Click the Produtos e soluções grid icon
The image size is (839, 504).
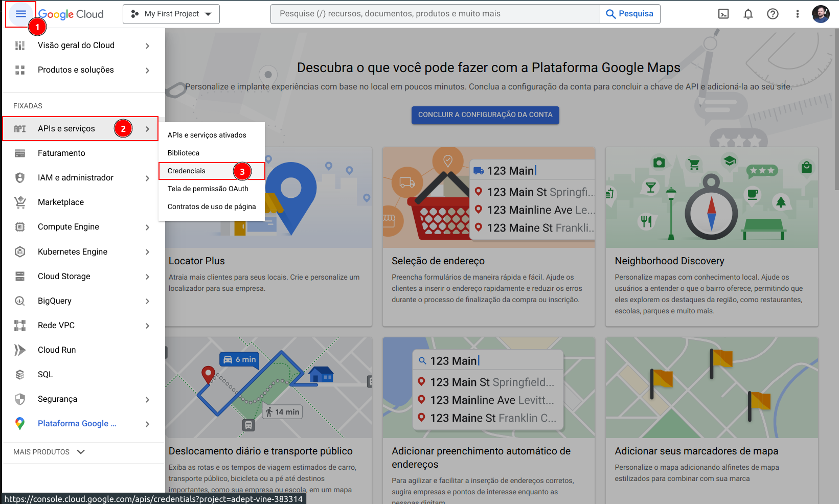pos(20,70)
